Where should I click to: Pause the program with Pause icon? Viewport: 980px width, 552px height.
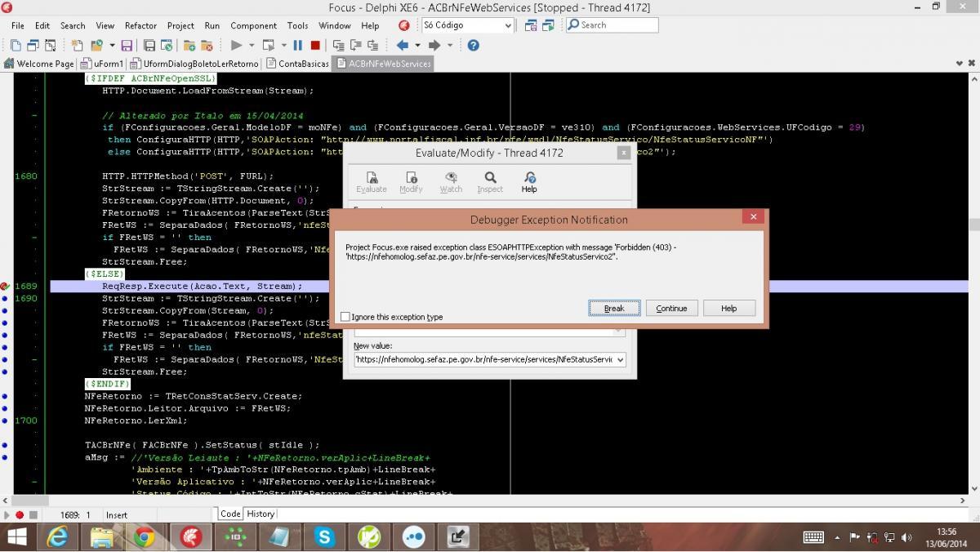point(298,46)
